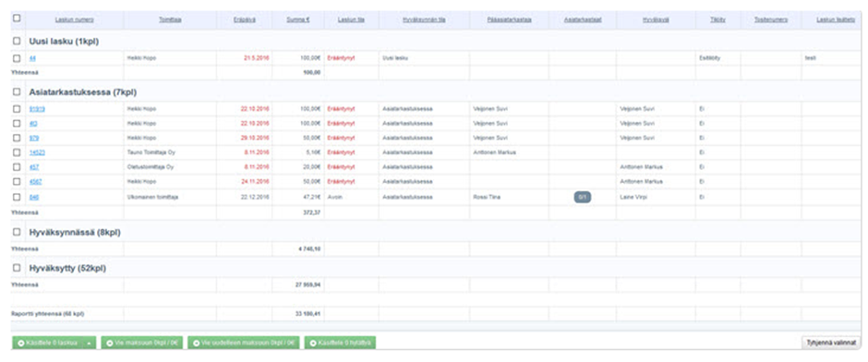
Task: Select the checkbox for invoice 846
Action: point(17,197)
